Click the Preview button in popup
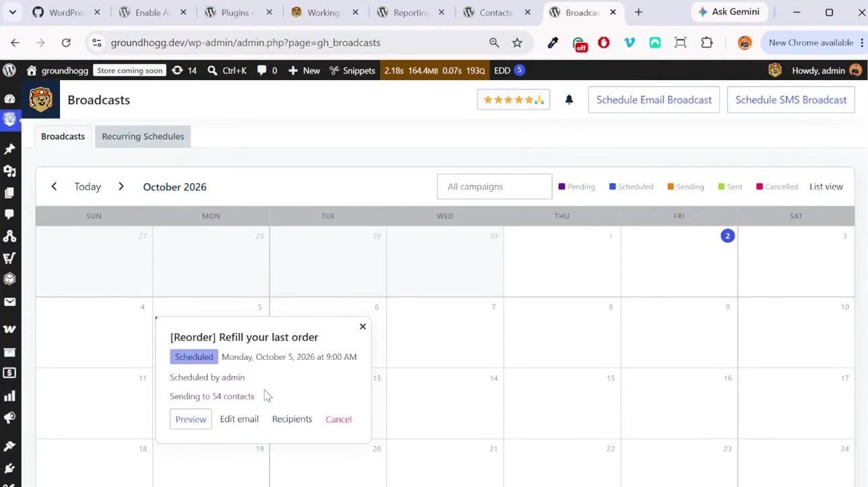 point(190,419)
